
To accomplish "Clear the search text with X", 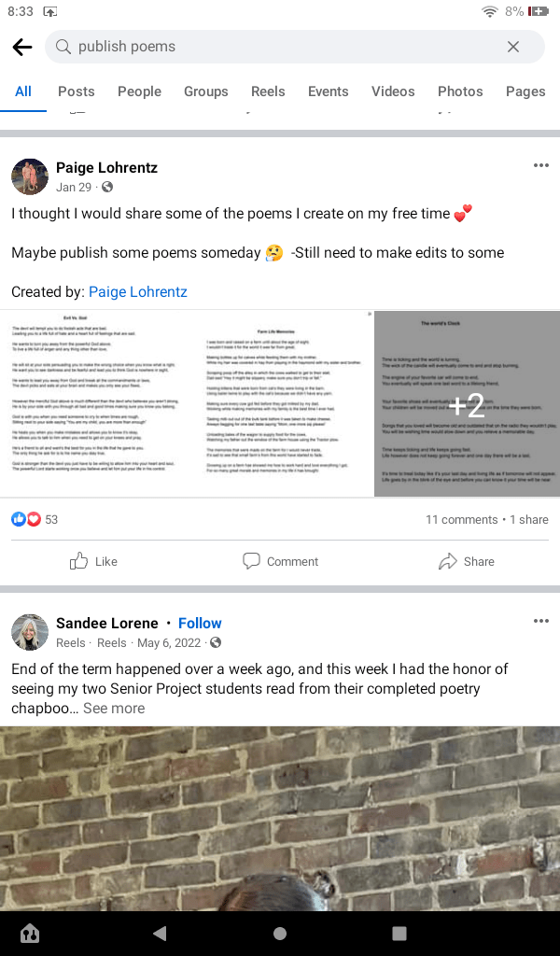I will [x=513, y=47].
